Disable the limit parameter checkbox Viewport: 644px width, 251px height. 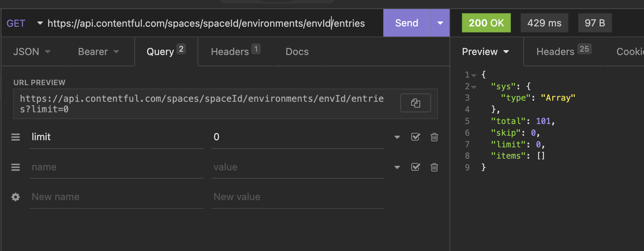[x=416, y=137]
